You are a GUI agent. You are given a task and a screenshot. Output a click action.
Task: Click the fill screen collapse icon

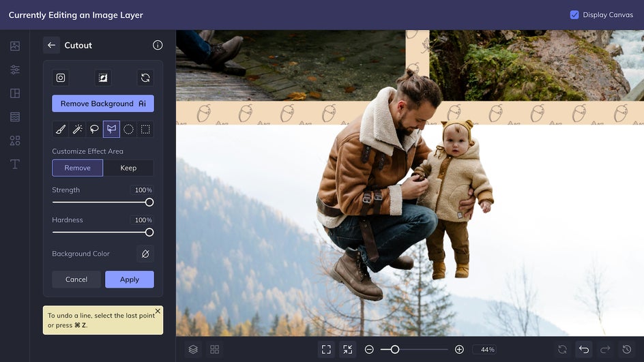tap(347, 349)
